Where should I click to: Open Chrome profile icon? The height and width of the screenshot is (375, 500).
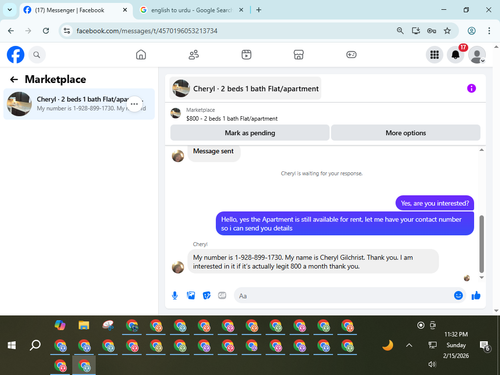pyautogui.click(x=471, y=31)
